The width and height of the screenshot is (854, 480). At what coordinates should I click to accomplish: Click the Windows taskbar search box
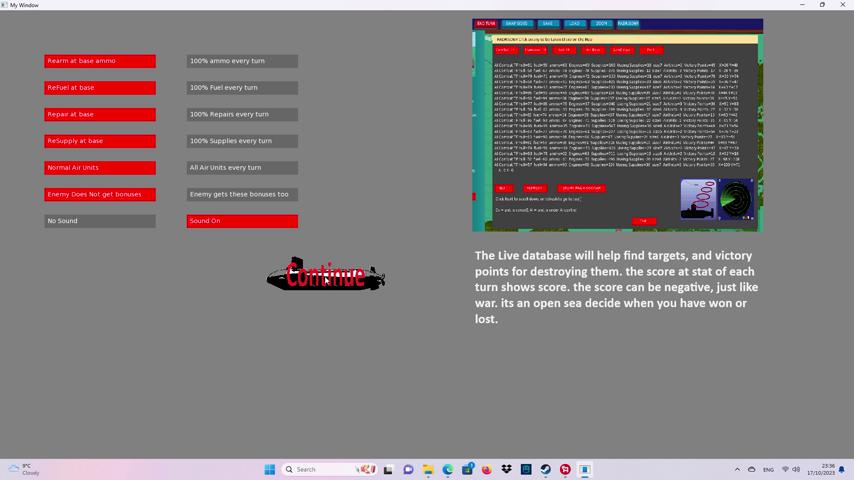(328, 469)
